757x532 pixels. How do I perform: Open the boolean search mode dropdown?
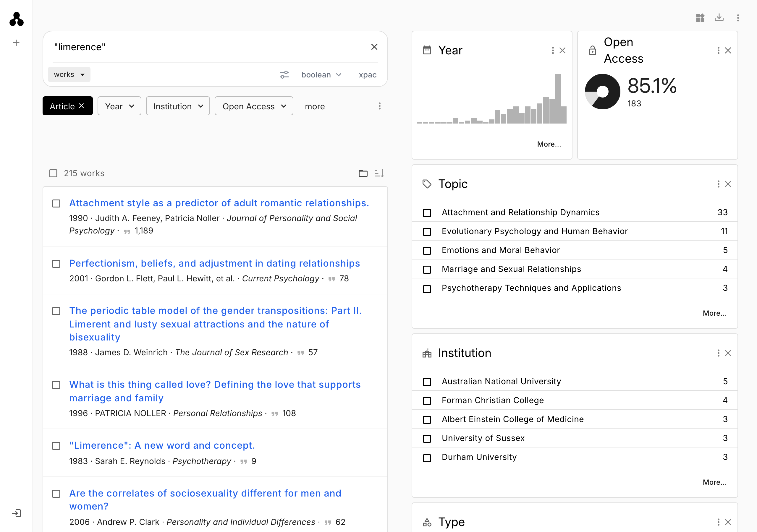pos(321,75)
